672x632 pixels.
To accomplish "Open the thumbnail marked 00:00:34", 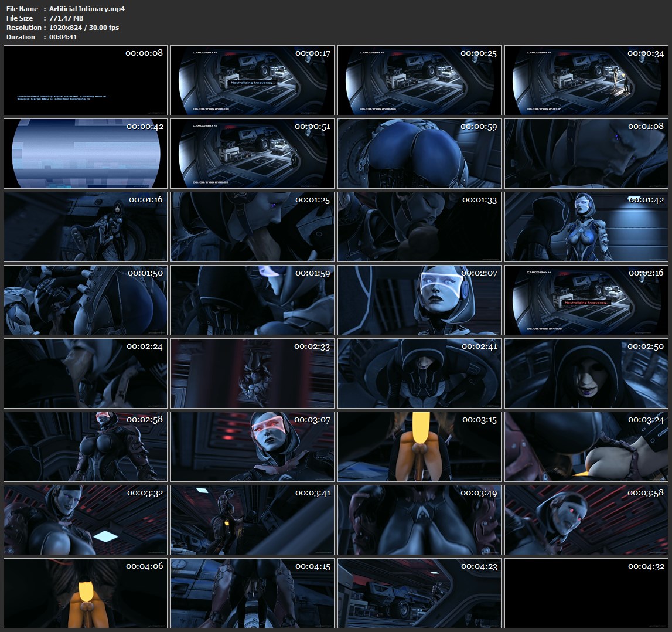I will pos(586,80).
